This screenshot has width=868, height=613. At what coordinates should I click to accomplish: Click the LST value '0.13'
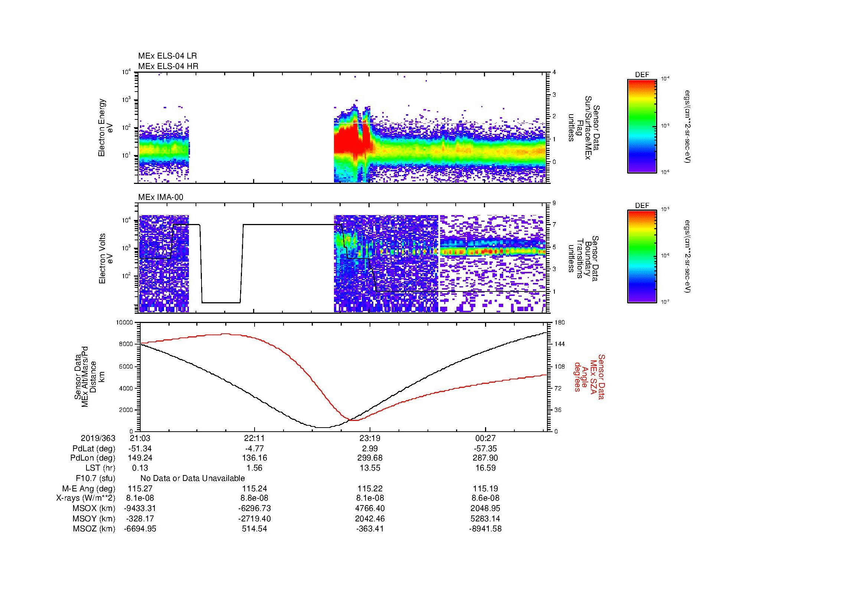(x=140, y=468)
